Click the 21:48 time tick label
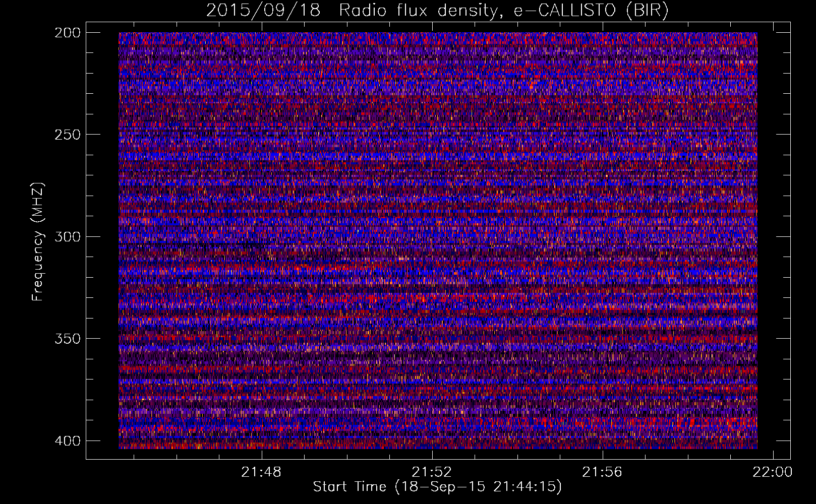 261,472
